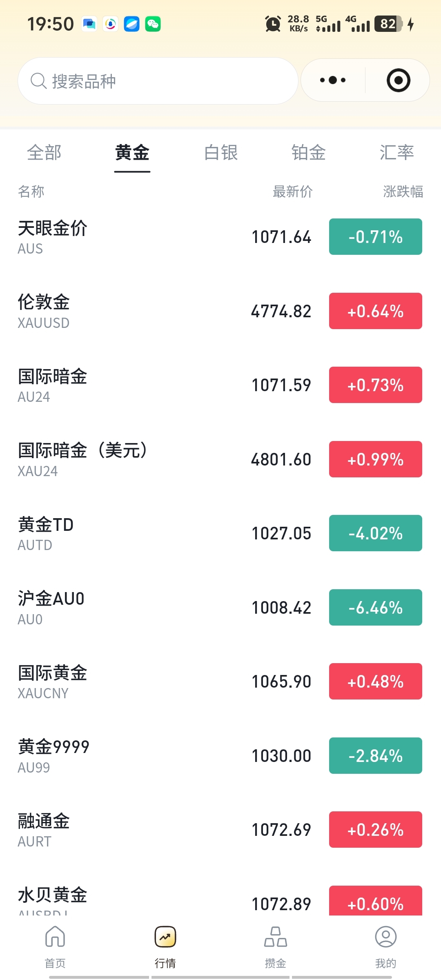Switch to the 全部 tab

pos(44,153)
